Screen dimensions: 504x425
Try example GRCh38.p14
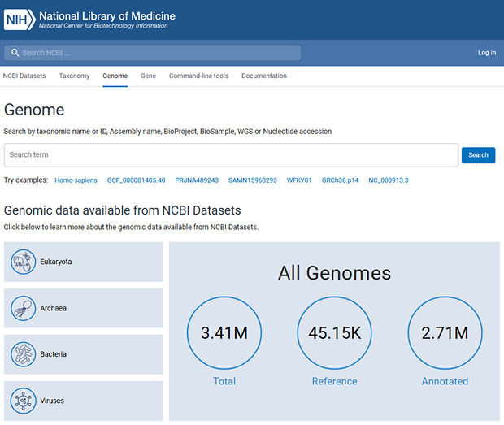[340, 180]
